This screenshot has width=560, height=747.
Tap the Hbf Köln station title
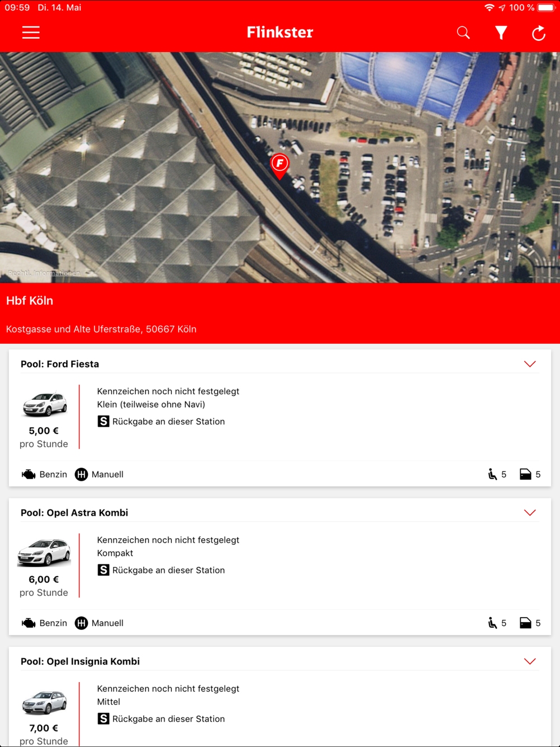(30, 301)
